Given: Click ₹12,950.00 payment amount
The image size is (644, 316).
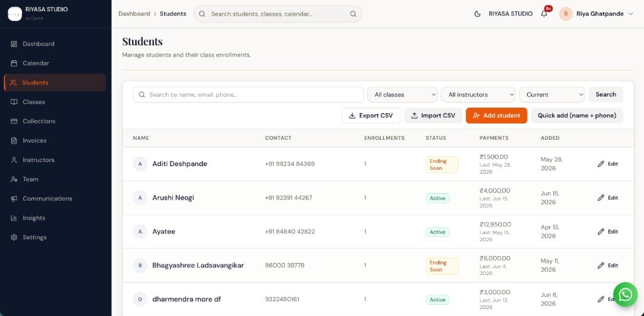Looking at the screenshot, I should coord(496,224).
